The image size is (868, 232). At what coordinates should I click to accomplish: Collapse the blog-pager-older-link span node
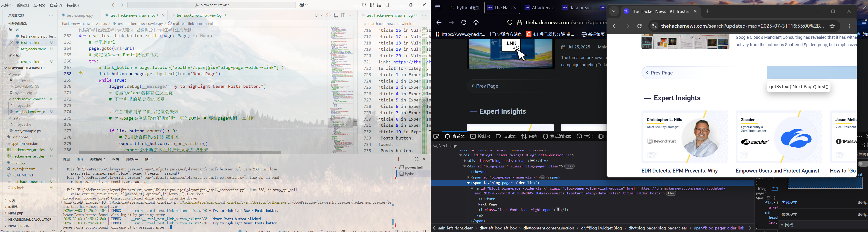pyautogui.click(x=468, y=183)
